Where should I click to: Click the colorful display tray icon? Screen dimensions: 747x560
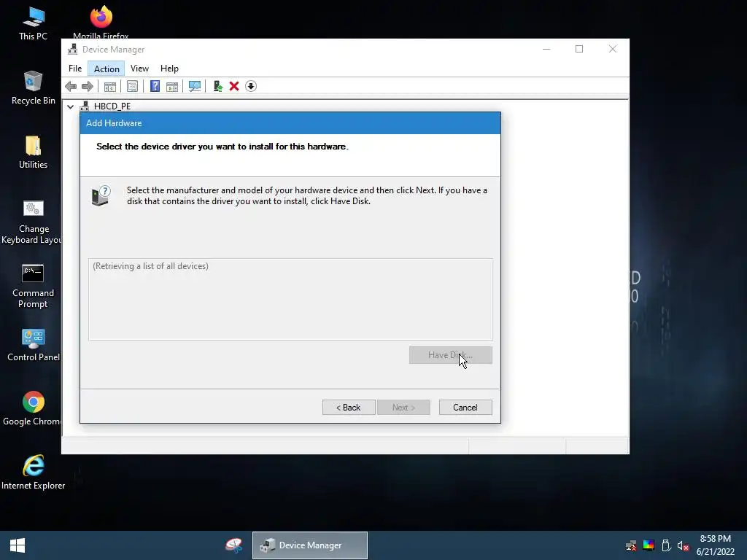pos(649,545)
